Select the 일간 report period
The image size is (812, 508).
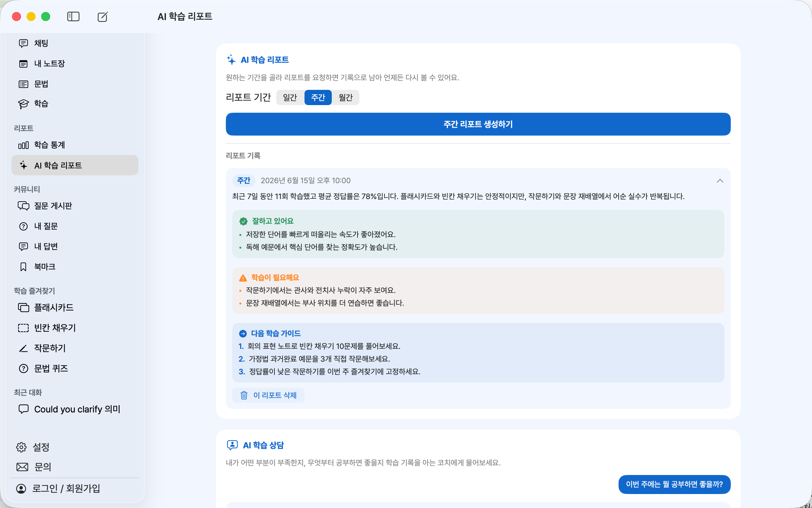(290, 97)
